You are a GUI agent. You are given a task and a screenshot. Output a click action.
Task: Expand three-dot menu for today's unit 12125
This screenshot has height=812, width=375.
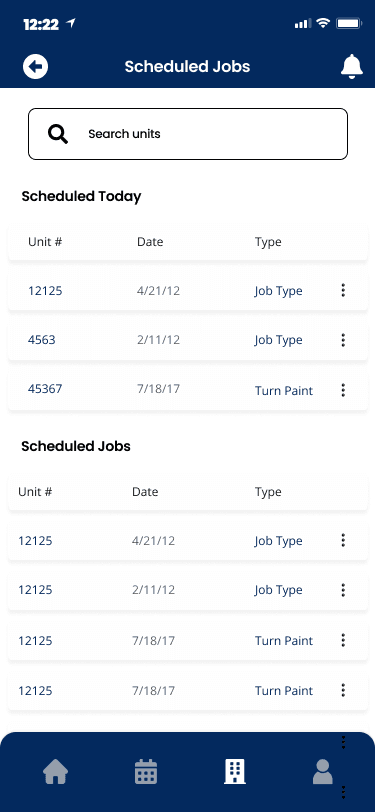(343, 291)
